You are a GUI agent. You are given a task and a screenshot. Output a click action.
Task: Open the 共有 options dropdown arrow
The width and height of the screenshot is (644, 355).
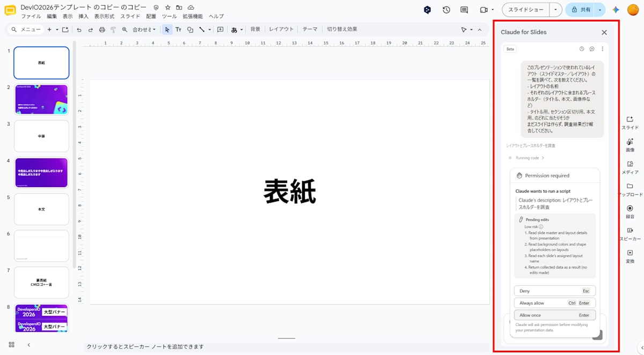pos(600,10)
